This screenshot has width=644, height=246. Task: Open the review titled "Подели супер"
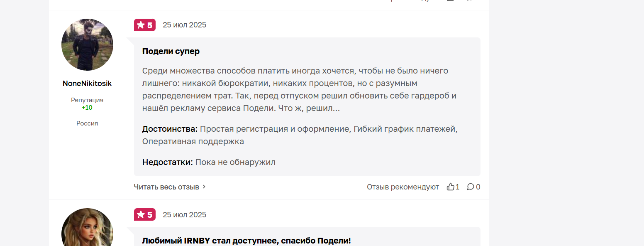171,52
